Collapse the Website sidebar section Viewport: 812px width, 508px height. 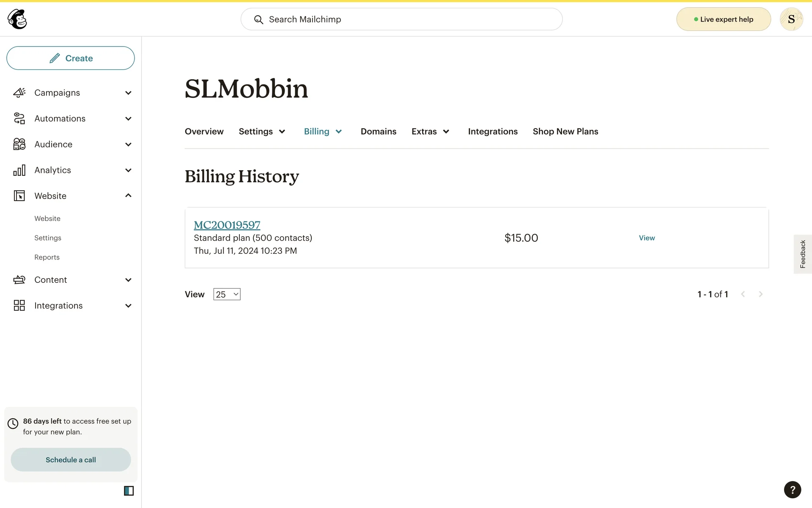pyautogui.click(x=128, y=196)
